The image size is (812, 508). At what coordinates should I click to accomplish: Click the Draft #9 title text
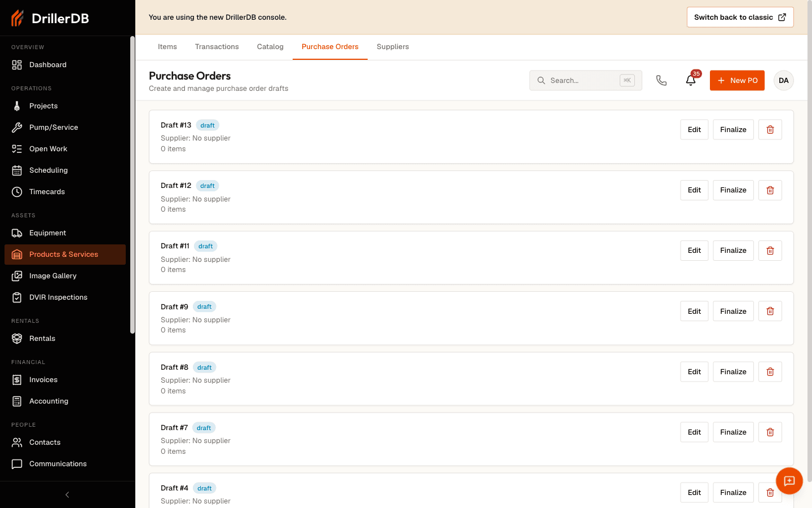(174, 307)
